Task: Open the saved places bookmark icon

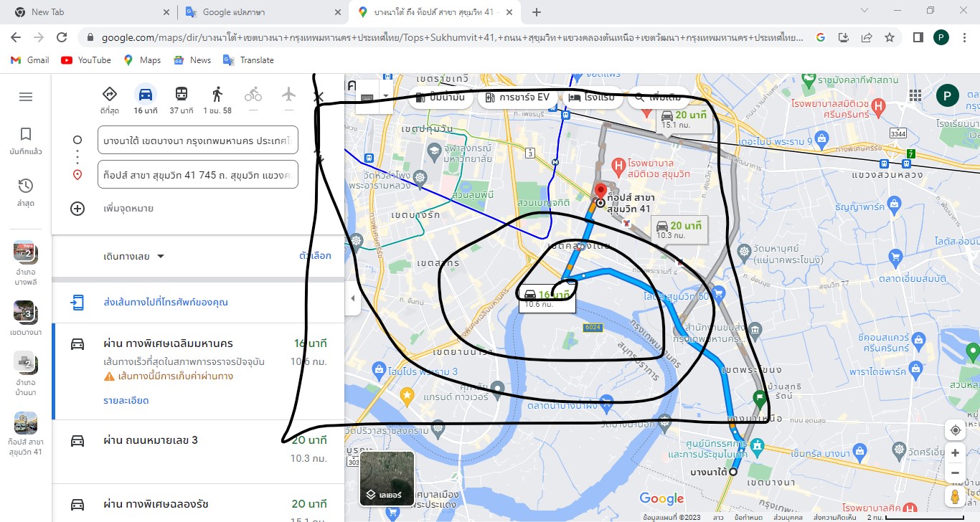Action: pos(26,134)
